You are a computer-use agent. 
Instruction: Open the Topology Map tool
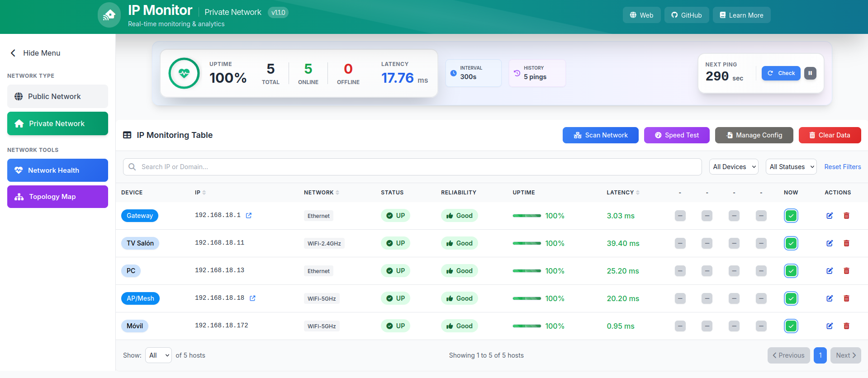tap(57, 197)
